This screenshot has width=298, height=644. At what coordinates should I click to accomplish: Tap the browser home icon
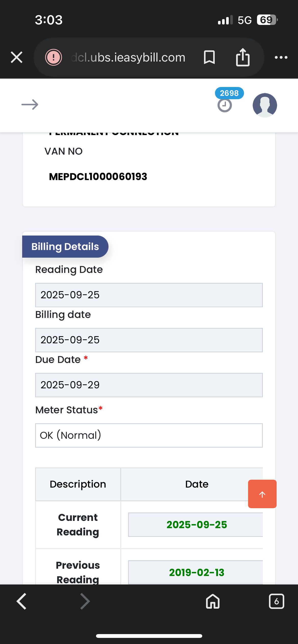213,601
